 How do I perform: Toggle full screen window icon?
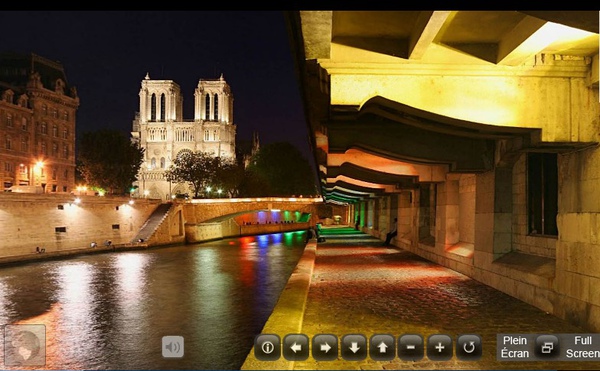(x=547, y=347)
